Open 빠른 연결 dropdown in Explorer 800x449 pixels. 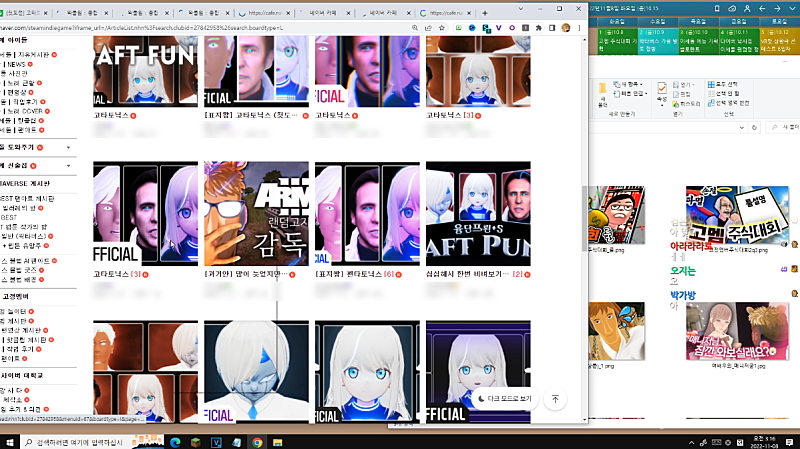tap(630, 94)
